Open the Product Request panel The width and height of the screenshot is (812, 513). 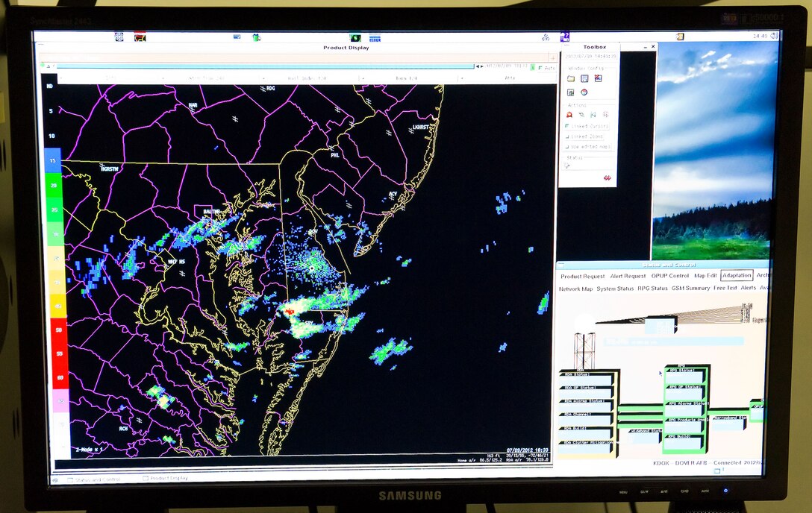click(583, 275)
